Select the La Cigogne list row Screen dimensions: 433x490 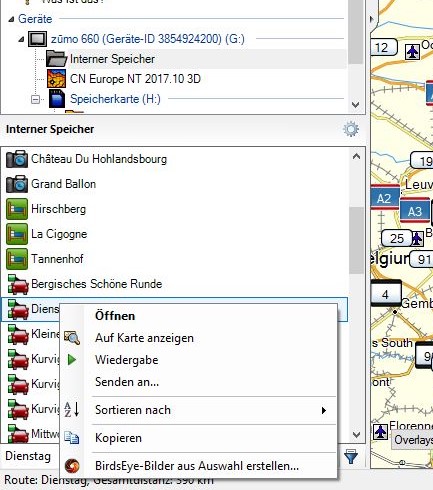click(x=174, y=234)
